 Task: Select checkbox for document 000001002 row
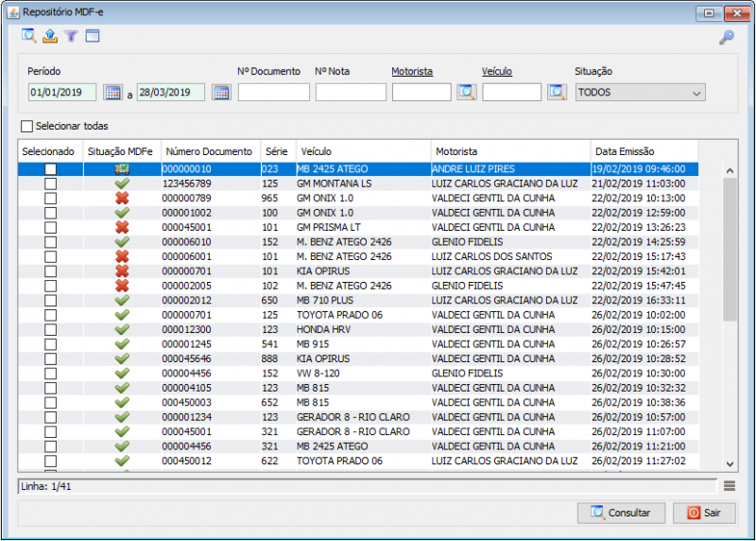click(x=50, y=213)
